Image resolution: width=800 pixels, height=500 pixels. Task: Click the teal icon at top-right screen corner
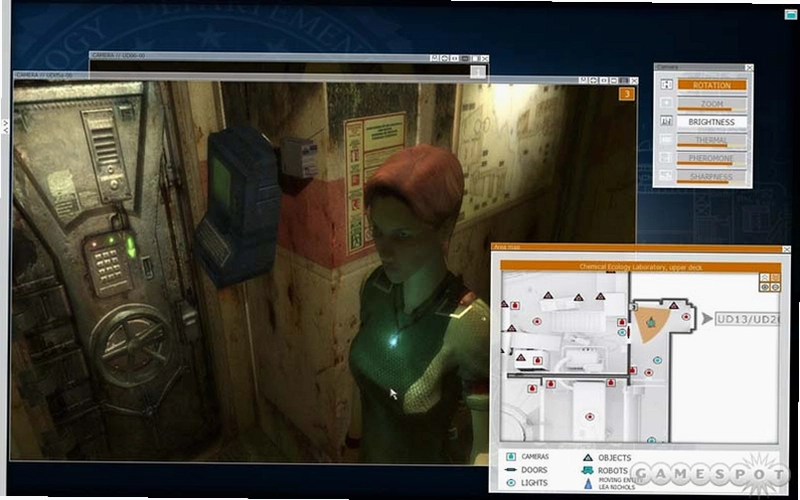pos(790,14)
